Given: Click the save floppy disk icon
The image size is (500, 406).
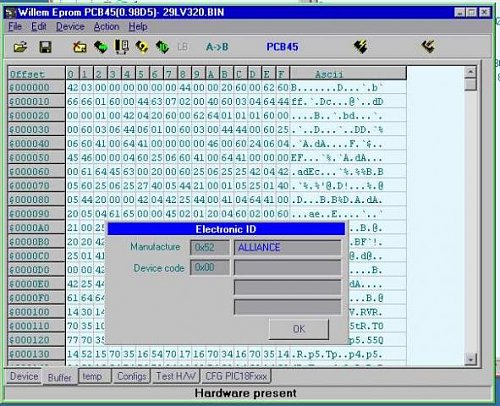Looking at the screenshot, I should [45, 47].
